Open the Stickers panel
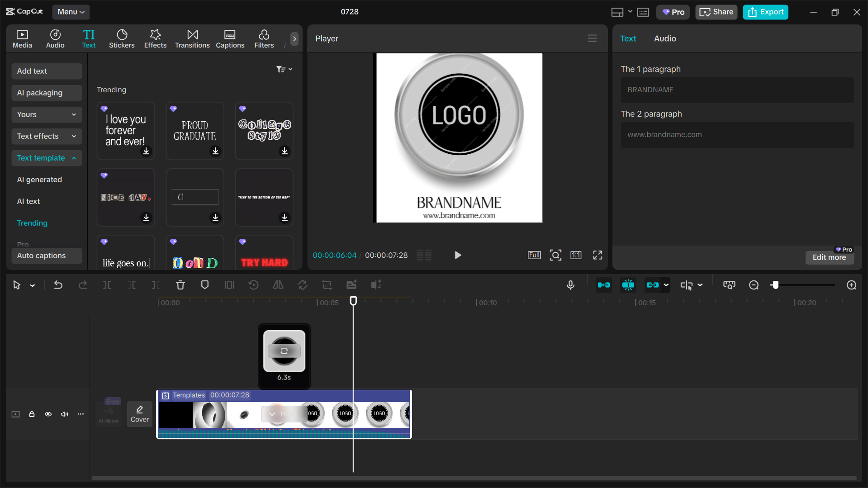This screenshot has height=488, width=868. pos(122,38)
